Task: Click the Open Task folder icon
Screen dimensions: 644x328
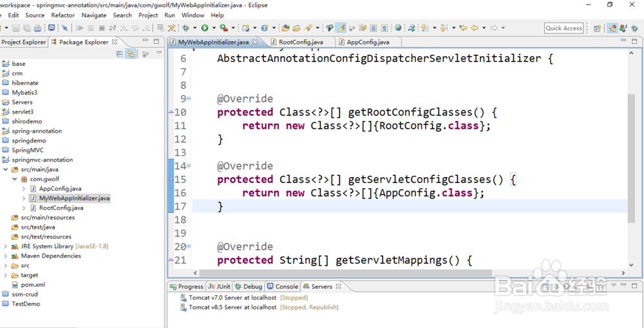Action: point(296,28)
